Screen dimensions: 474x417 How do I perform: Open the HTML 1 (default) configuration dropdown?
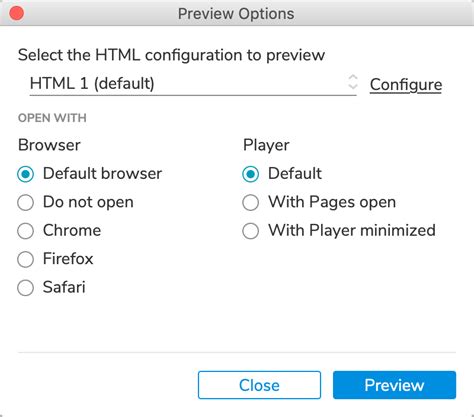(x=193, y=83)
